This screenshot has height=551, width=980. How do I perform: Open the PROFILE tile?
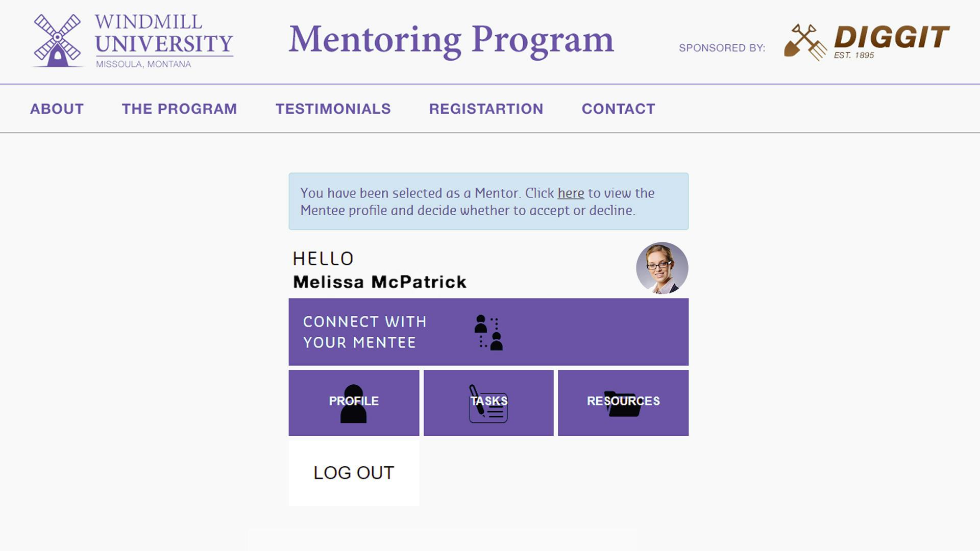(353, 402)
